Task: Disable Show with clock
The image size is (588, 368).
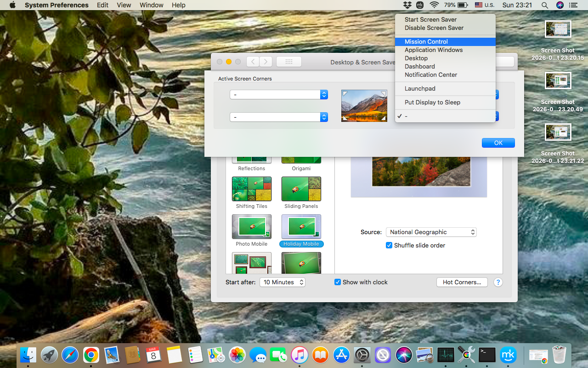Action: (338, 282)
